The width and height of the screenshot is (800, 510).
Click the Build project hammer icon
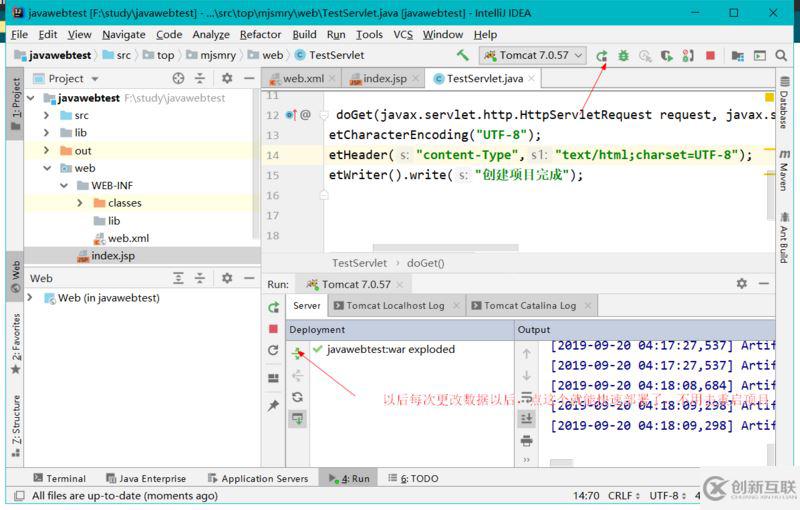462,56
